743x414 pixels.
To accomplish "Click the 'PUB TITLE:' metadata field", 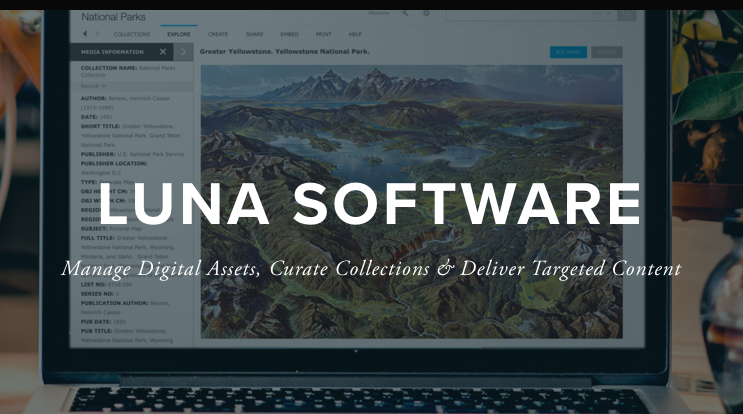I will click(127, 335).
